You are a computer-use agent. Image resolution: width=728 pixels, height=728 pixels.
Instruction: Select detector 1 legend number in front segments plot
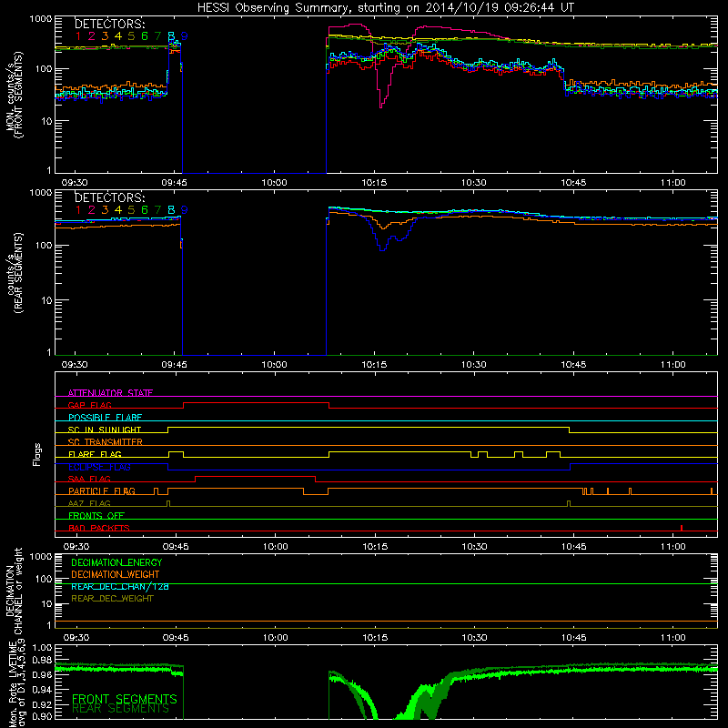pos(78,36)
